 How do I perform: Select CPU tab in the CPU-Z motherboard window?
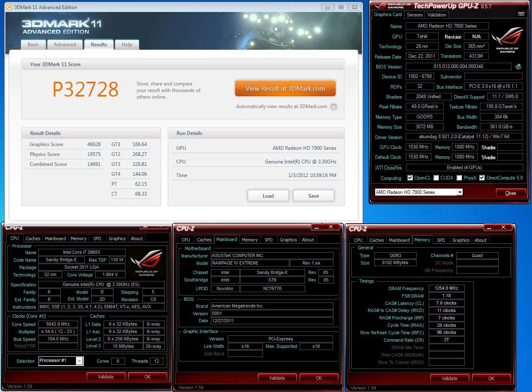(x=186, y=240)
